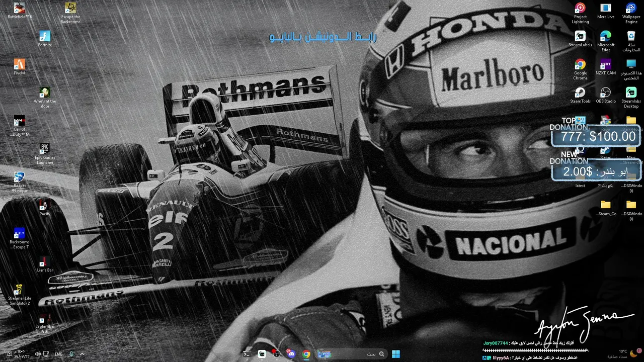
Task: Open the FiveM shortcut
Action: pyautogui.click(x=19, y=67)
